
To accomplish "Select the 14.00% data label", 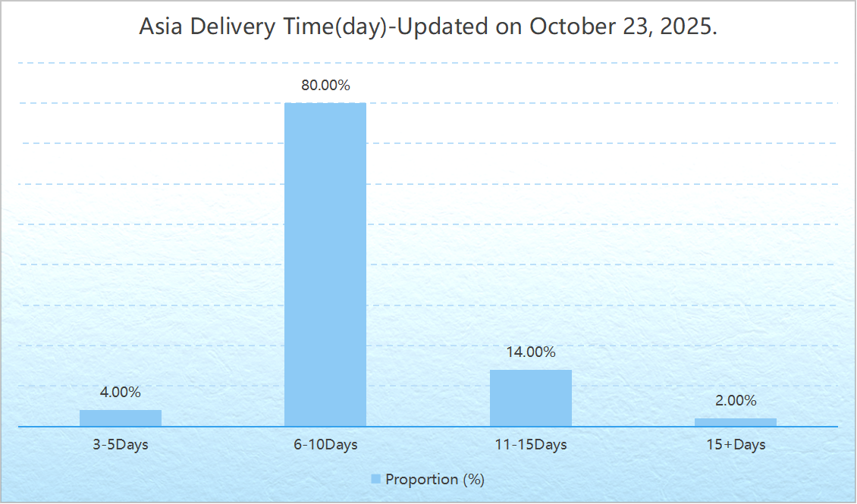I will (530, 352).
